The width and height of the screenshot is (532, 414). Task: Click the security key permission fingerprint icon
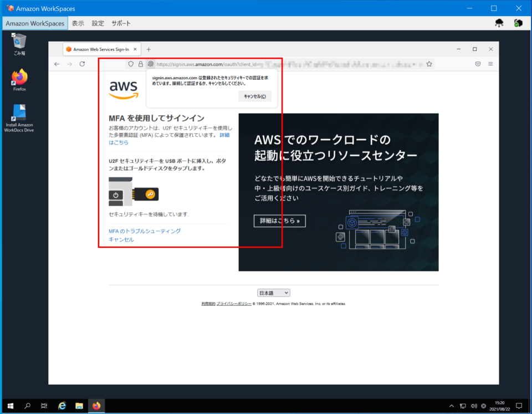point(150,64)
